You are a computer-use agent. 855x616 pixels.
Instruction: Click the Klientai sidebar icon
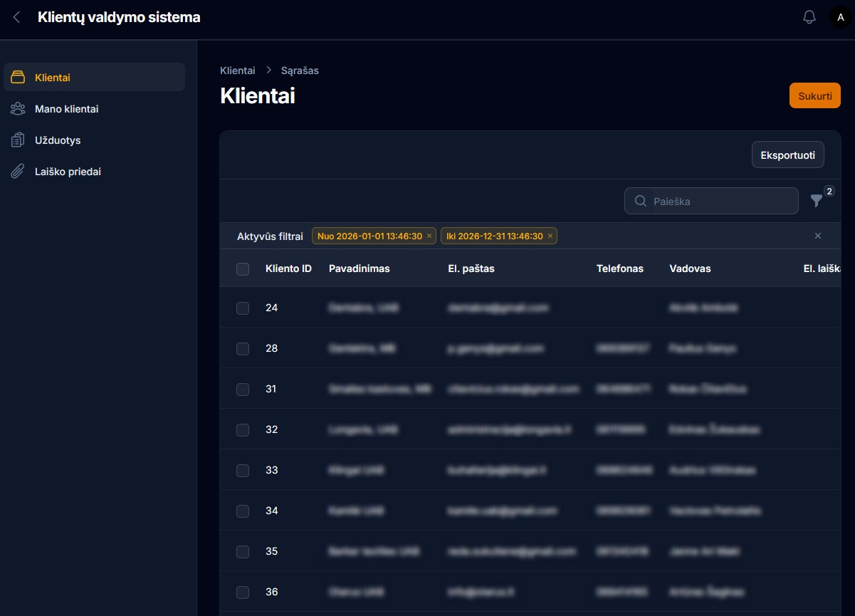[x=19, y=78]
